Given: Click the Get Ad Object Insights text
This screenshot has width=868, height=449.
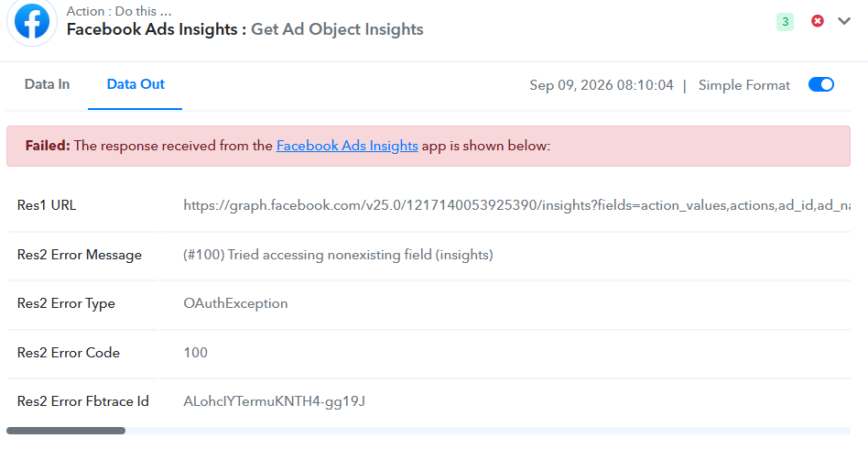Looking at the screenshot, I should pos(337,29).
